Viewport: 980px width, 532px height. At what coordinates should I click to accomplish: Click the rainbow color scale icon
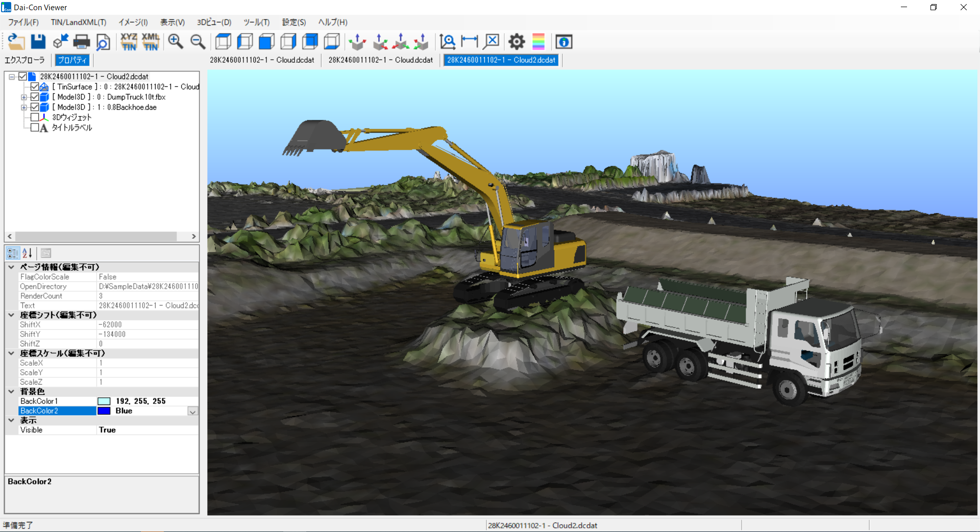[x=538, y=42]
